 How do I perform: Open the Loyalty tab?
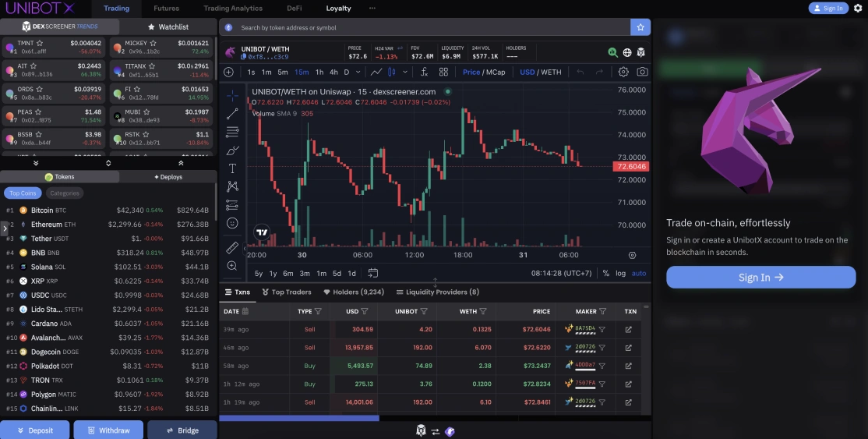click(338, 9)
